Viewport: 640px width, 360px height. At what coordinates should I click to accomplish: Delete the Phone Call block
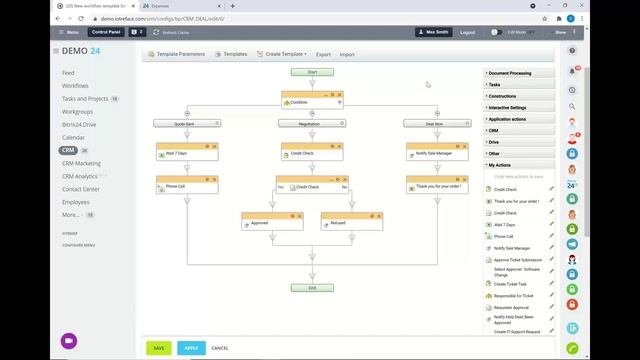click(214, 179)
